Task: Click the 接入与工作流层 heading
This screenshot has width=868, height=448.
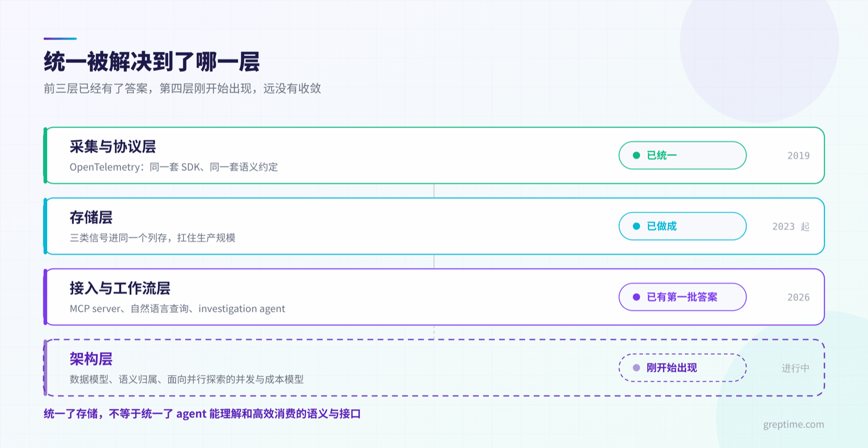Action: coord(120,288)
